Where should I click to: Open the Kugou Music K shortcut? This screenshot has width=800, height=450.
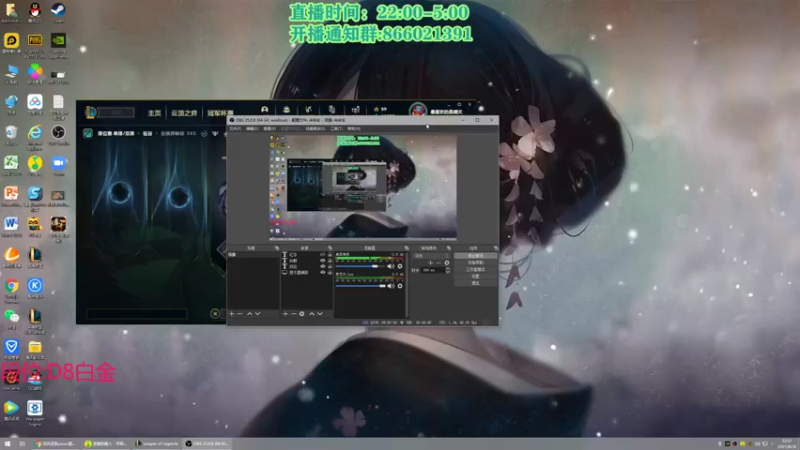(35, 286)
